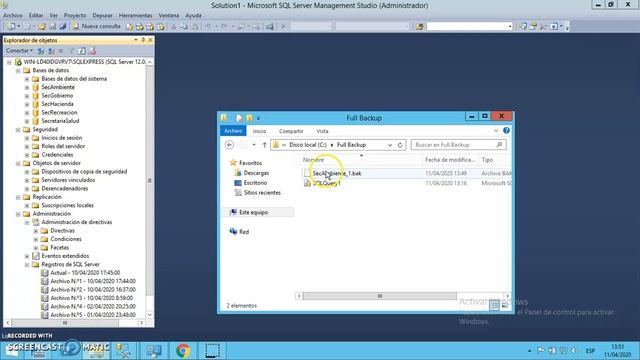The image size is (640, 360).
Task: Select the Actual - 10/04/2020 17:45:00 log
Action: (x=85, y=273)
